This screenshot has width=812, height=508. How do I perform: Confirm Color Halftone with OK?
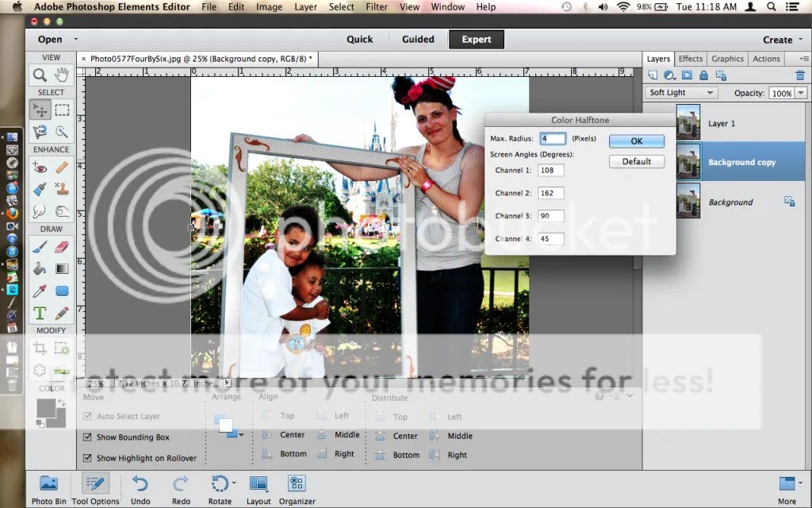[x=637, y=141]
